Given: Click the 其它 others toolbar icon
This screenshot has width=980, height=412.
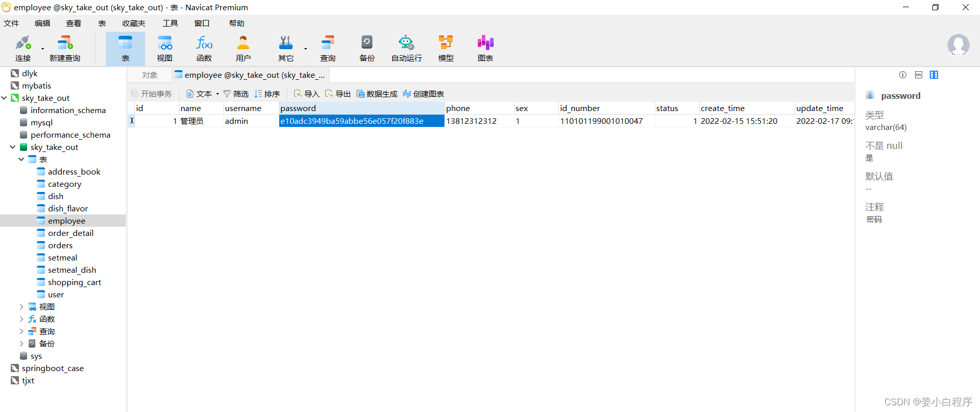Looking at the screenshot, I should (286, 49).
